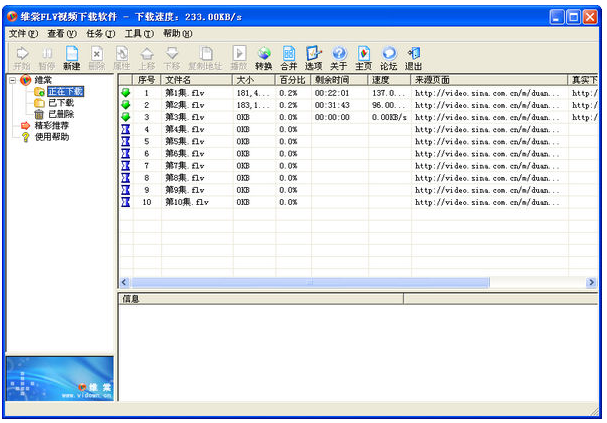607x423 pixels.
Task: Go to 主页 (Homepage) via toolbar icon
Action: (x=363, y=57)
